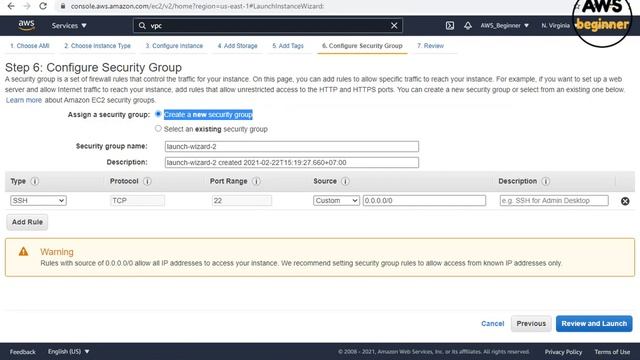This screenshot has height=360, width=640.
Task: Go to 7. Review step
Action: [430, 46]
